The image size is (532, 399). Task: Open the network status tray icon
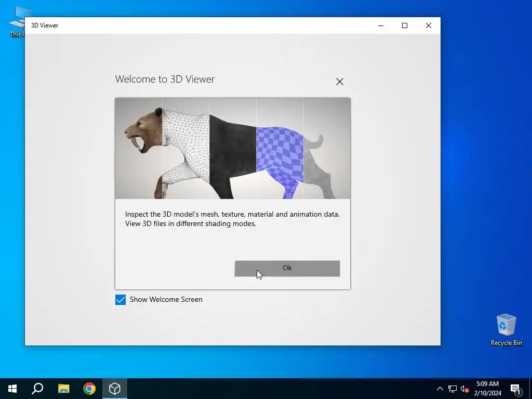click(453, 389)
